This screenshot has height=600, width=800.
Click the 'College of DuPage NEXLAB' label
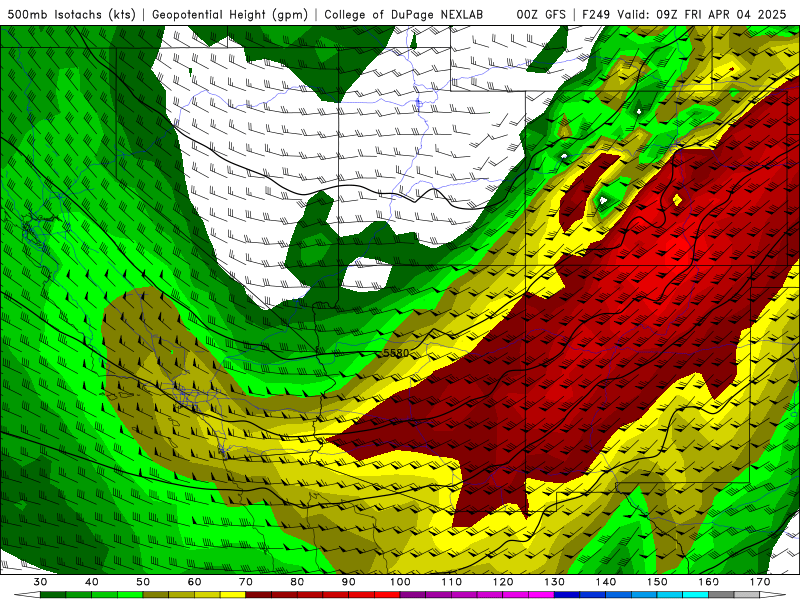404,14
